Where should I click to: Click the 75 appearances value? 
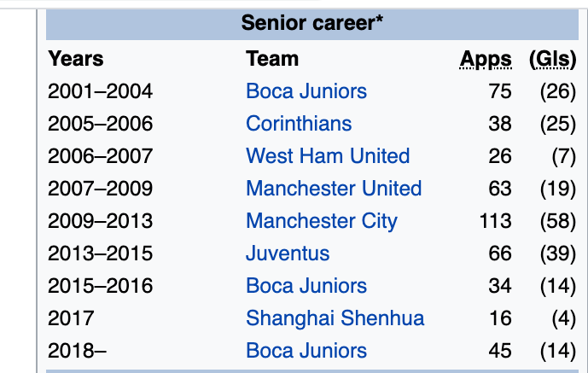(500, 91)
